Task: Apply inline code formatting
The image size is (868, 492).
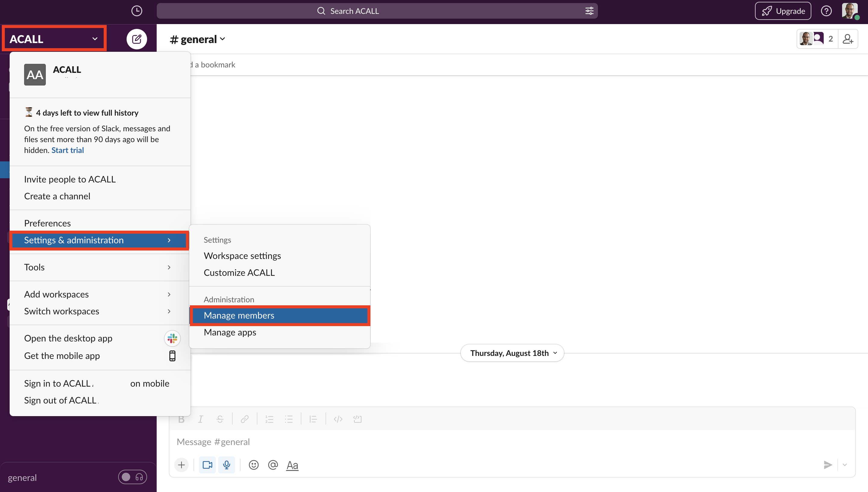Action: [x=338, y=419]
